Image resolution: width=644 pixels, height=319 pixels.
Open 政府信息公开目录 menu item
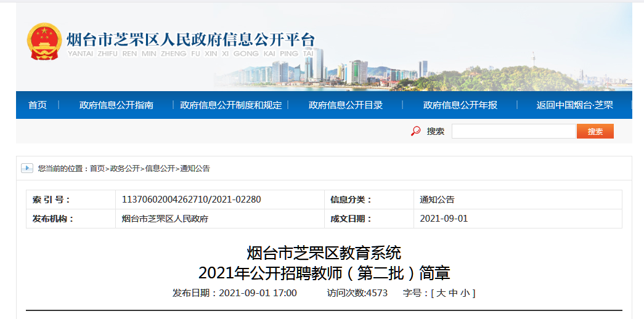click(x=345, y=105)
